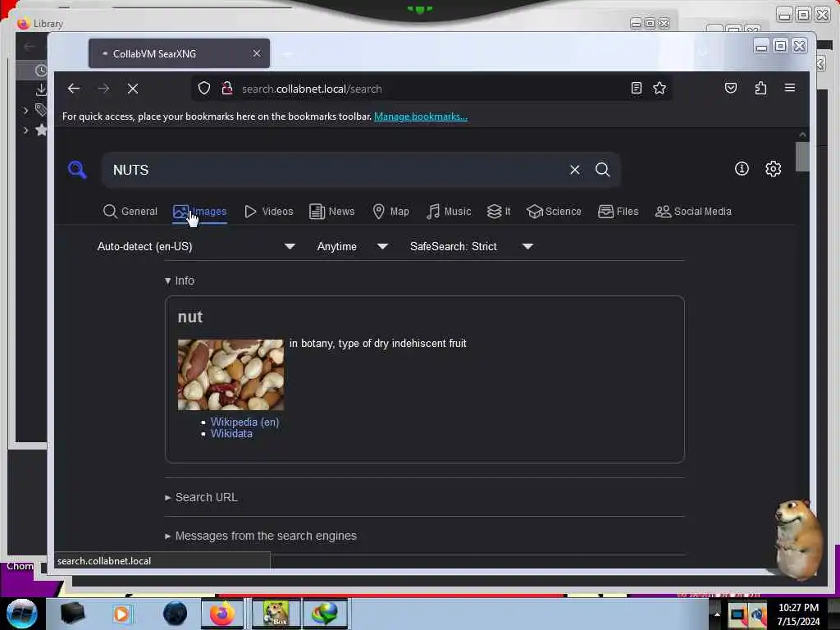The width and height of the screenshot is (840, 630).
Task: Open the extensions puzzle icon
Action: click(760, 88)
